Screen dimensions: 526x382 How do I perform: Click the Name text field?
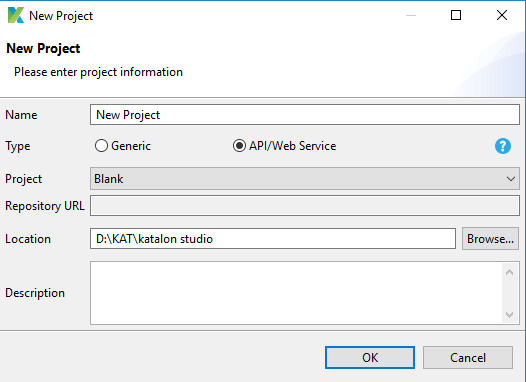tap(305, 115)
